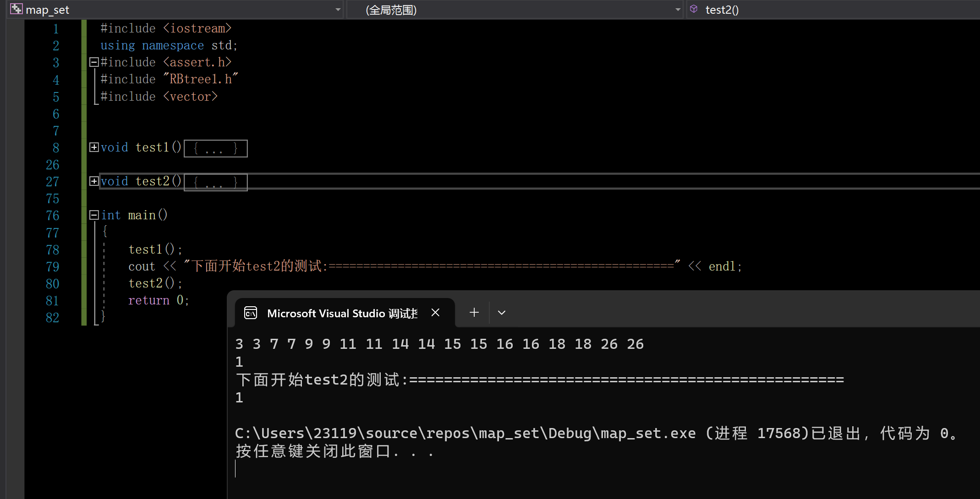Click the include "RBtree1.h" line
The height and width of the screenshot is (499, 980).
(169, 79)
